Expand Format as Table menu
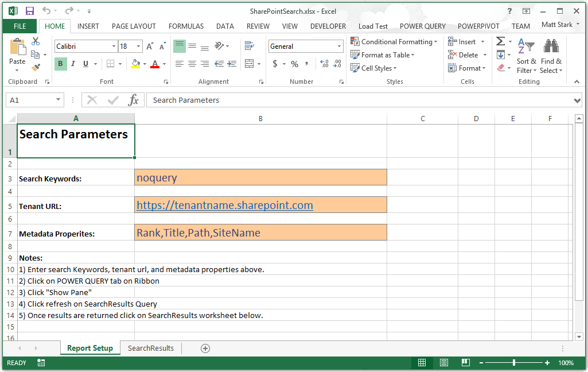 click(383, 55)
